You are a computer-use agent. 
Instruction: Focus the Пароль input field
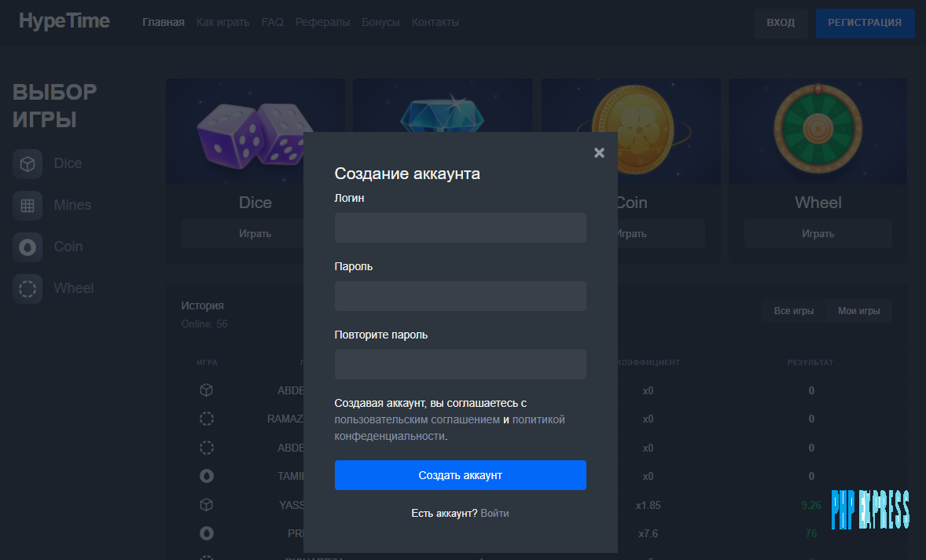pos(460,296)
